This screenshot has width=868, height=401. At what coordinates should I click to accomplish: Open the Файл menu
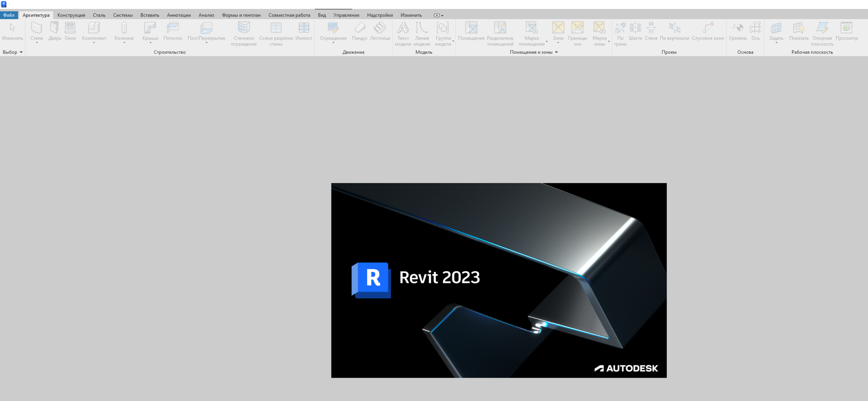click(9, 15)
